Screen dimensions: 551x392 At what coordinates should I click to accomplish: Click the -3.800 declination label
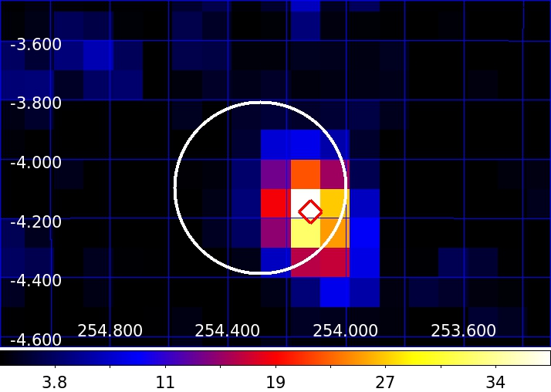pos(35,103)
